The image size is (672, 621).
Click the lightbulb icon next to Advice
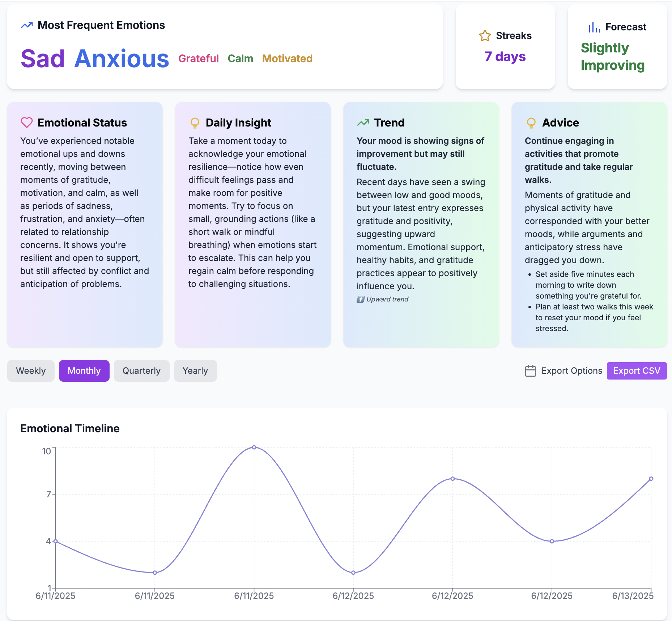click(531, 123)
